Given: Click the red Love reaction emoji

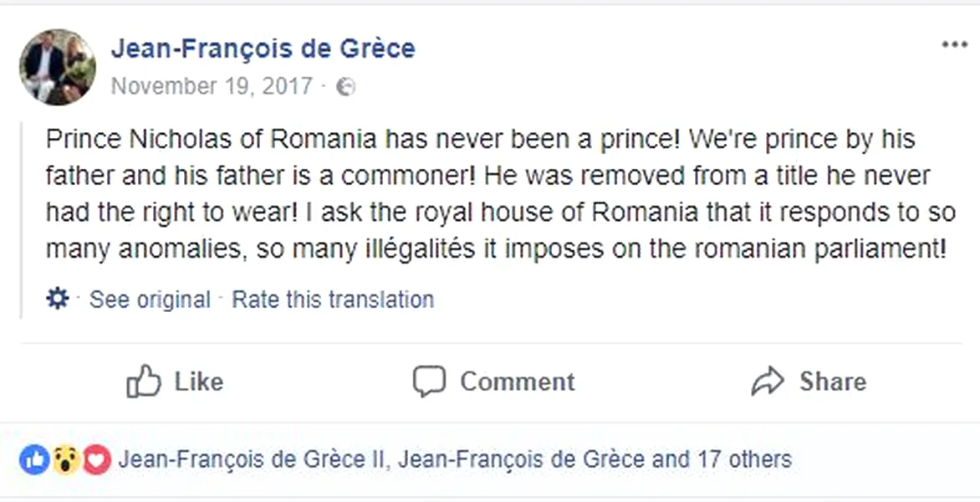Looking at the screenshot, I should [x=96, y=459].
